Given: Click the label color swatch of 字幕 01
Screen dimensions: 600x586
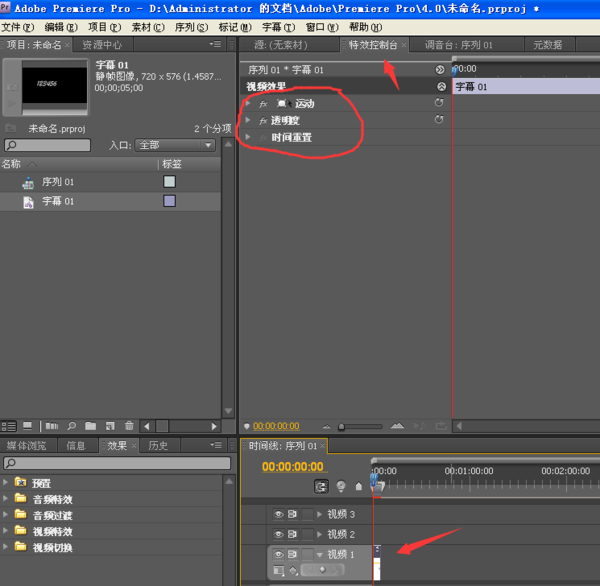Looking at the screenshot, I should coord(169,201).
